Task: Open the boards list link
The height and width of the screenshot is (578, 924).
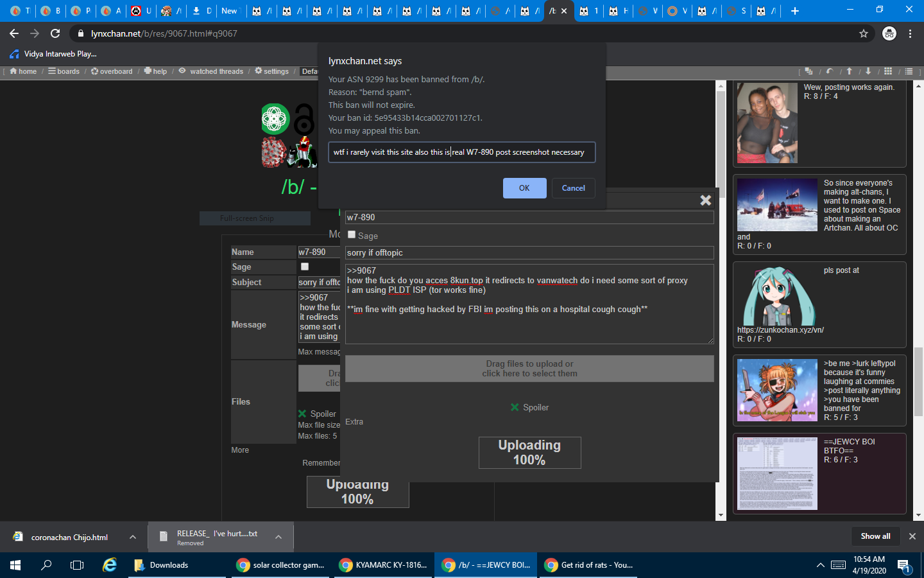Action: coord(64,71)
